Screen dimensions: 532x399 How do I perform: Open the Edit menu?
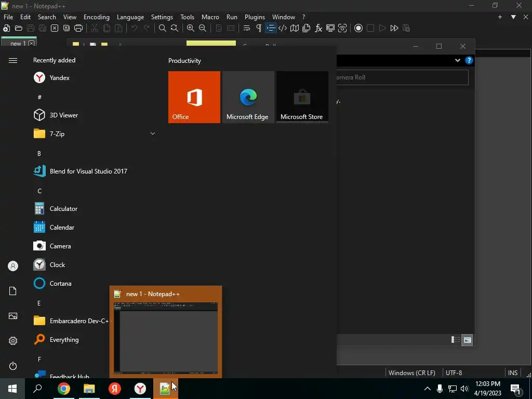tap(25, 17)
